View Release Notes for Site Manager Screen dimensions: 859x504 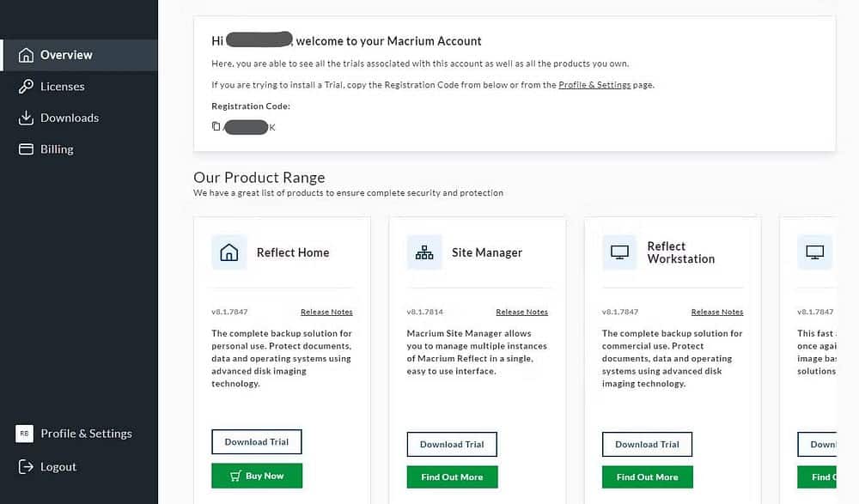pos(521,313)
